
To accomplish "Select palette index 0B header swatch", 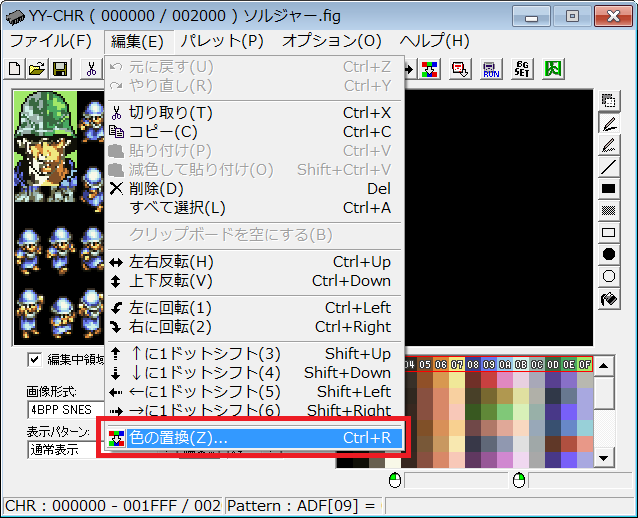I will coord(521,365).
